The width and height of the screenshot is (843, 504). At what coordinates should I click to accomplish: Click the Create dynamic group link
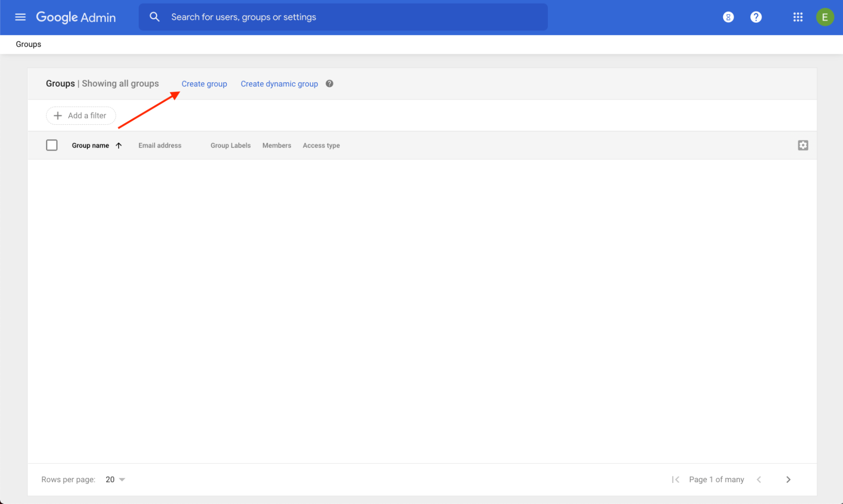click(279, 84)
